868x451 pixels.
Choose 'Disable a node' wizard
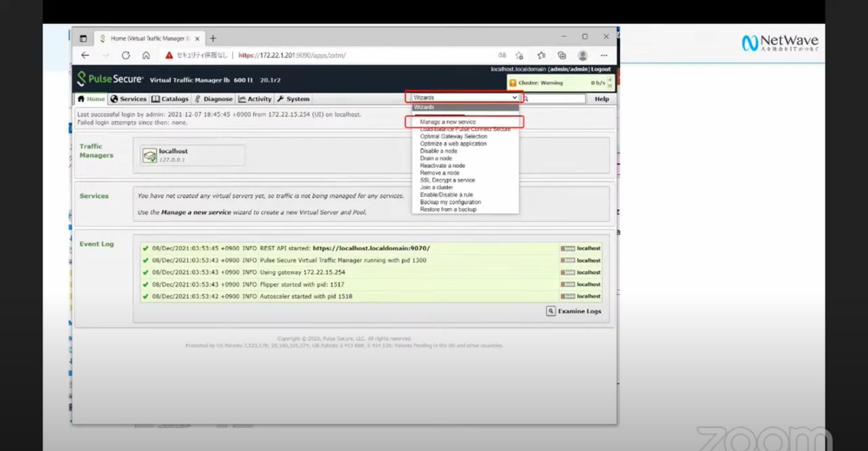438,151
